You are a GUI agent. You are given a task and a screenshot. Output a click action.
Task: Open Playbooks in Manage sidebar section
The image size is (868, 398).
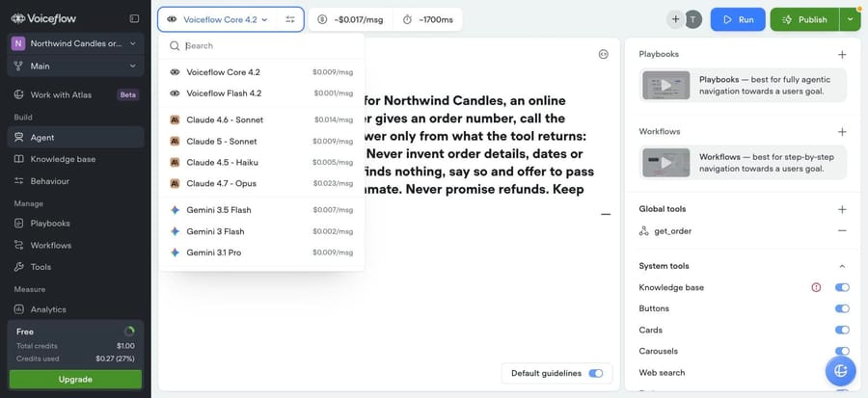pyautogui.click(x=75, y=224)
